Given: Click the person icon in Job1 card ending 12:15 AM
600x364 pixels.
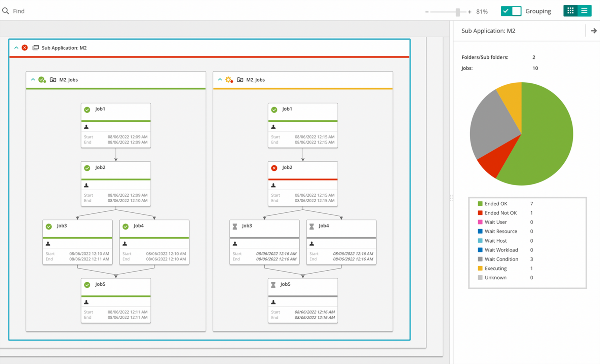Looking at the screenshot, I should [273, 127].
